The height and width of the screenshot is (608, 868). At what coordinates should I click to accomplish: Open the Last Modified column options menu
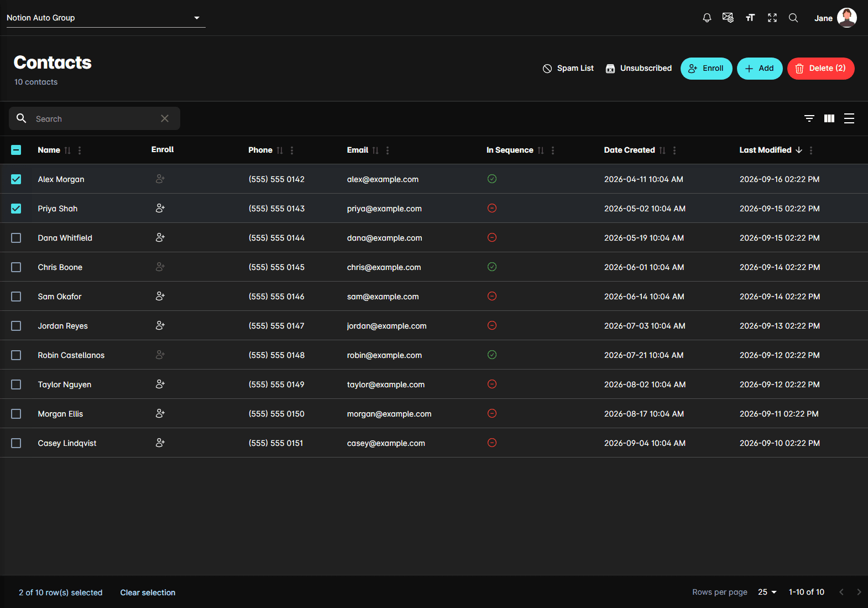click(x=811, y=150)
